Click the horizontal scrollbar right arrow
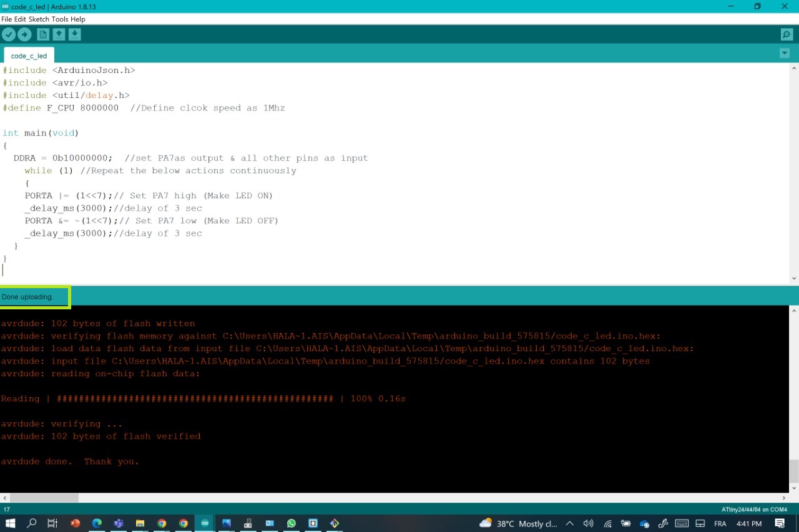The image size is (799, 532). click(785, 498)
